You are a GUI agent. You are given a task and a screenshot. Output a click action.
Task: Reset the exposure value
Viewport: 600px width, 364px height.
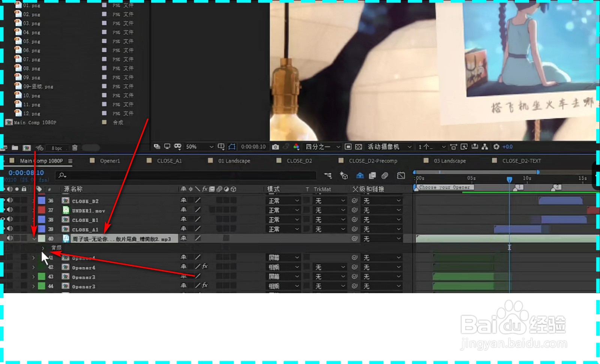tap(496, 147)
